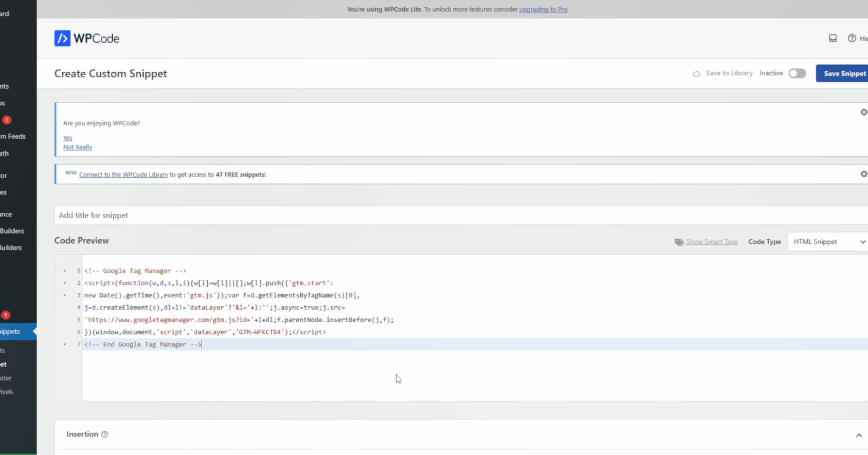Open the Conversion Pixels submenu item
Screen dimensions: 868x455
point(7,392)
